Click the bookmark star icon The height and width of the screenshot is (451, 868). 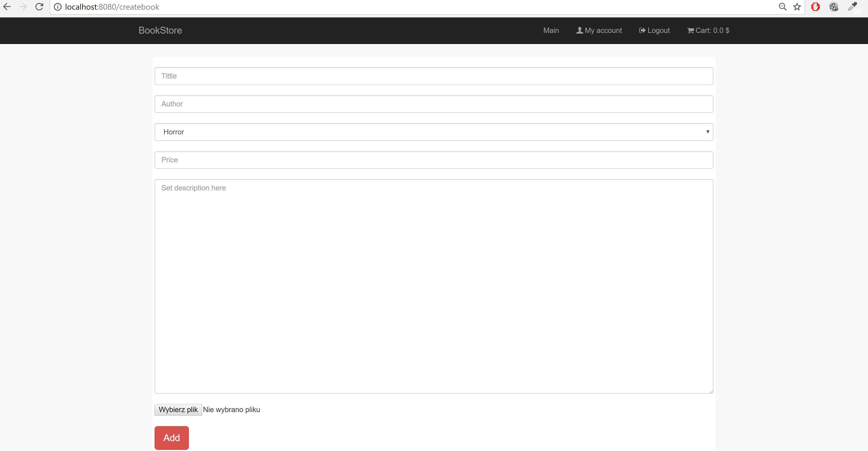797,7
